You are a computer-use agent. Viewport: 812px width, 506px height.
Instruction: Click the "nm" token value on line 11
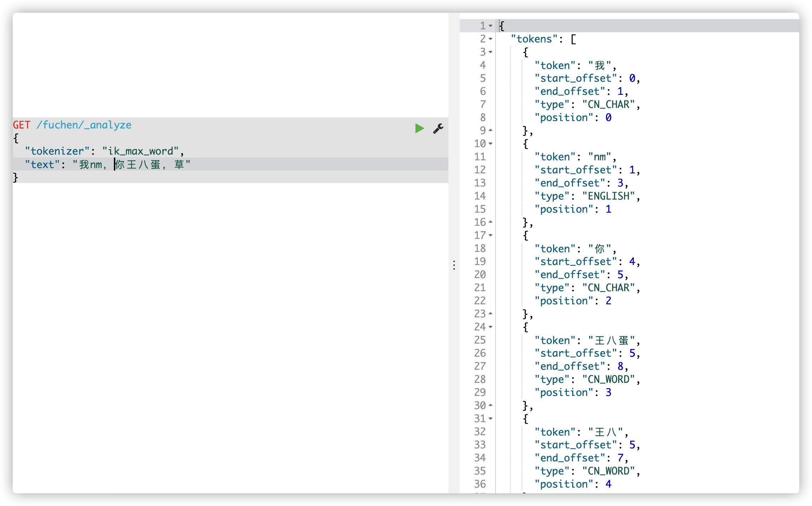pyautogui.click(x=600, y=157)
